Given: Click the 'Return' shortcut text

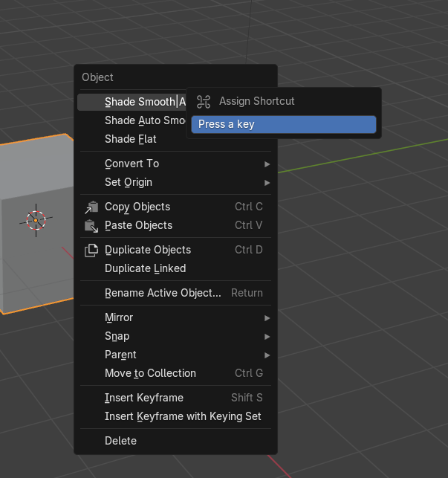Looking at the screenshot, I should (247, 293).
